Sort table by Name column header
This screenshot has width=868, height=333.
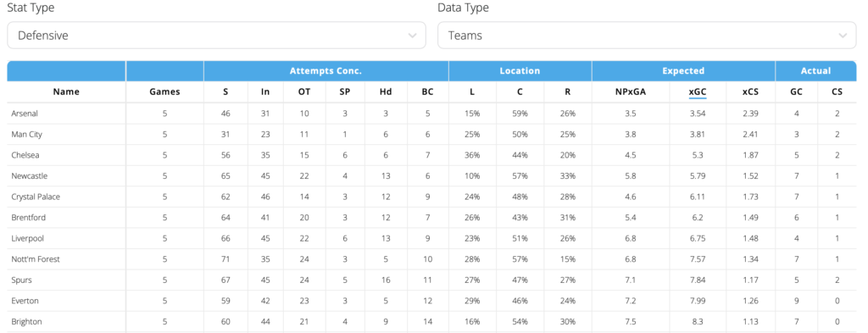pos(66,92)
